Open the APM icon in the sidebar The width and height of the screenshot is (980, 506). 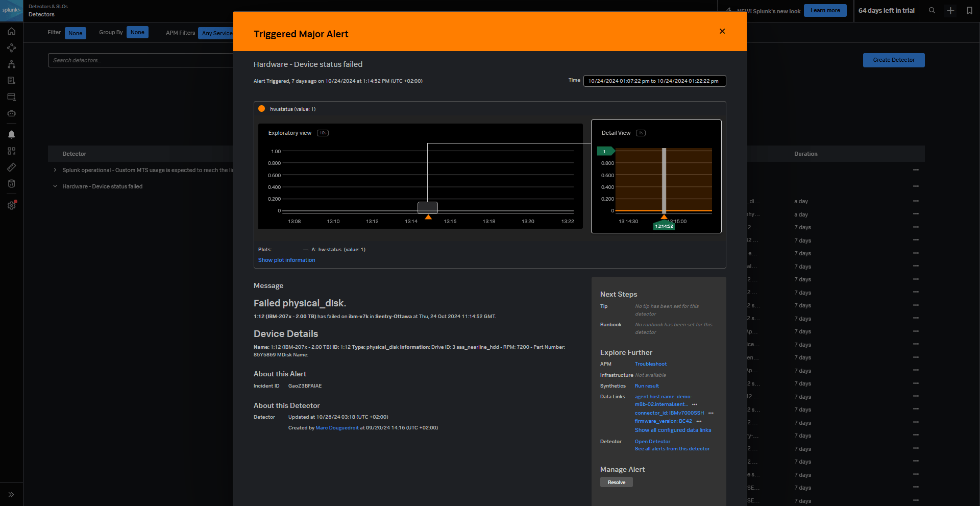tap(11, 48)
